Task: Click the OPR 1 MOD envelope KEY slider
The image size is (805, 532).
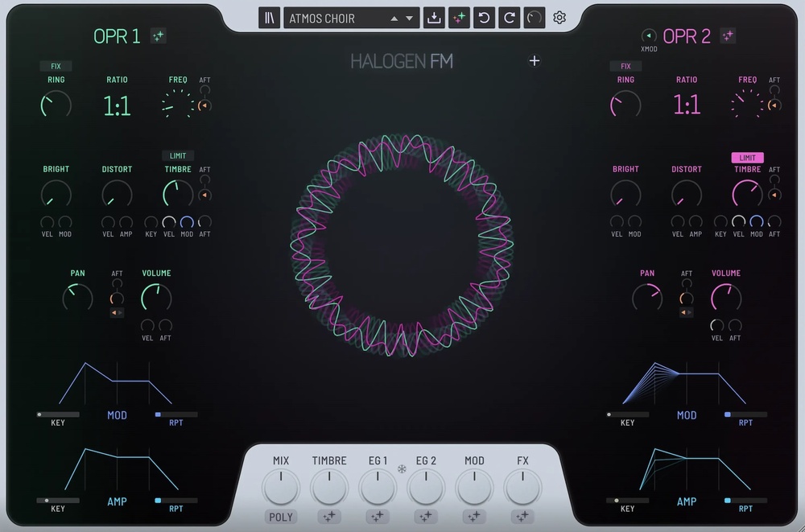Action: pyautogui.click(x=58, y=414)
